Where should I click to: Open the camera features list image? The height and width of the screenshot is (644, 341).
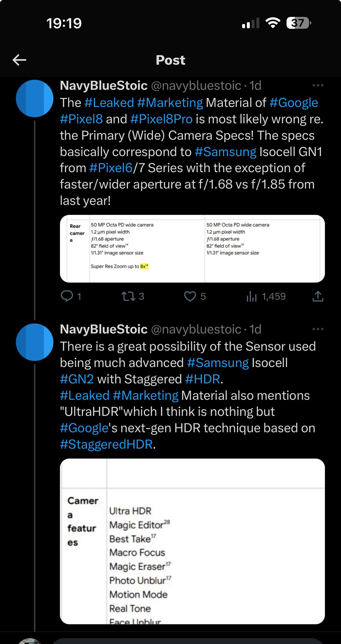tap(192, 541)
